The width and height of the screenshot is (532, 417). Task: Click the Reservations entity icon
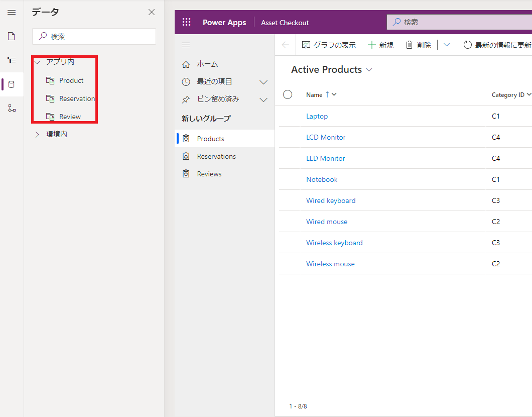(x=186, y=156)
